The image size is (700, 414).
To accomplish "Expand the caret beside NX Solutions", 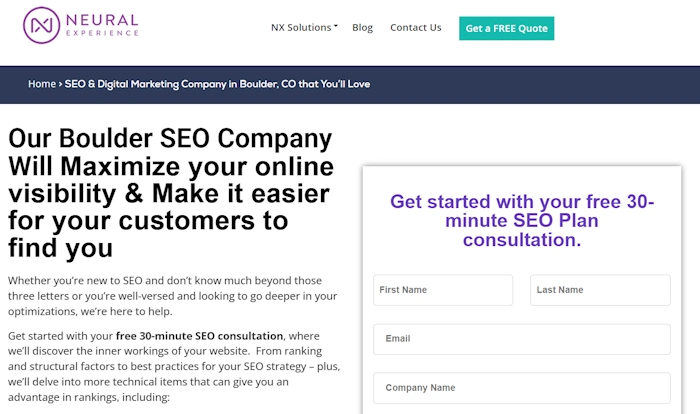I will [x=336, y=26].
